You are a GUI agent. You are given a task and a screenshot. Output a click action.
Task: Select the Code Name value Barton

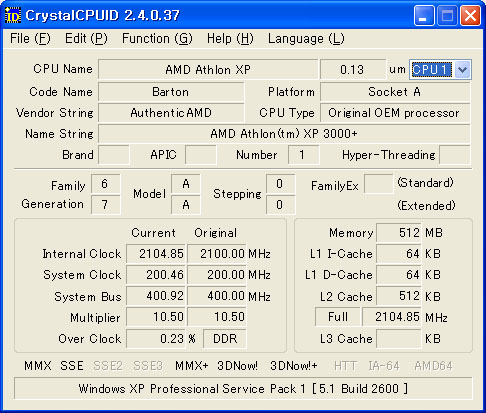(x=171, y=92)
